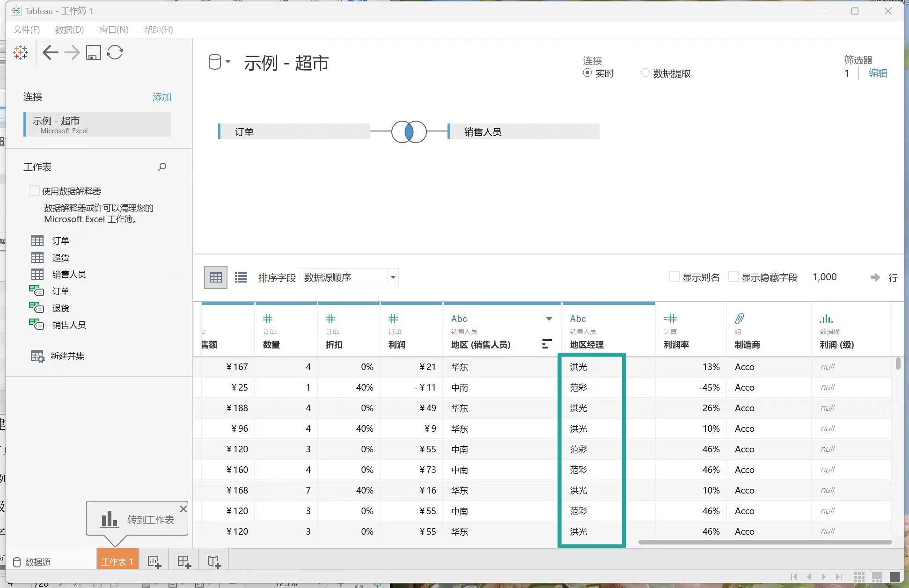Search worksheets with the magnifier icon
The image size is (909, 588).
tap(162, 167)
